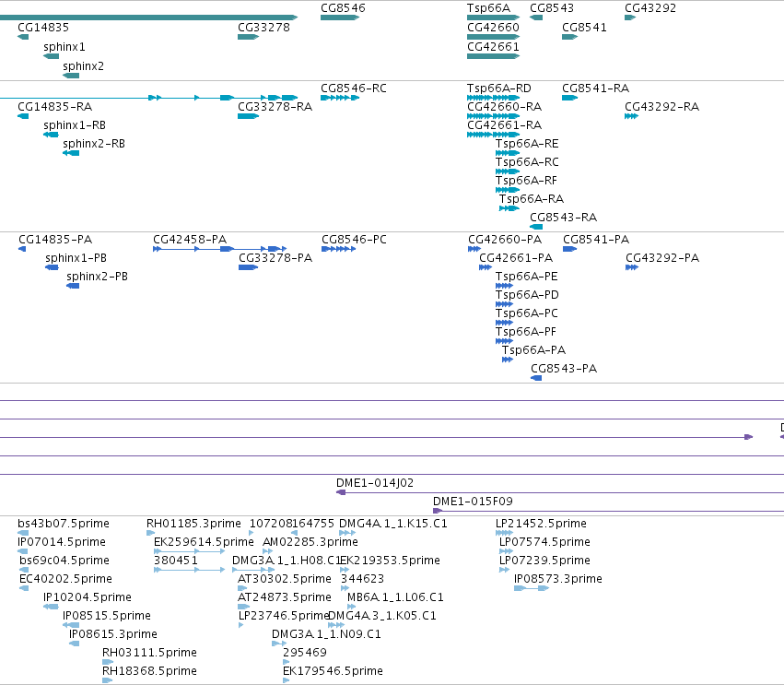Screen dimensions: 784x685
Task: Select protein Tsp66A-PD
Action: tap(504, 304)
